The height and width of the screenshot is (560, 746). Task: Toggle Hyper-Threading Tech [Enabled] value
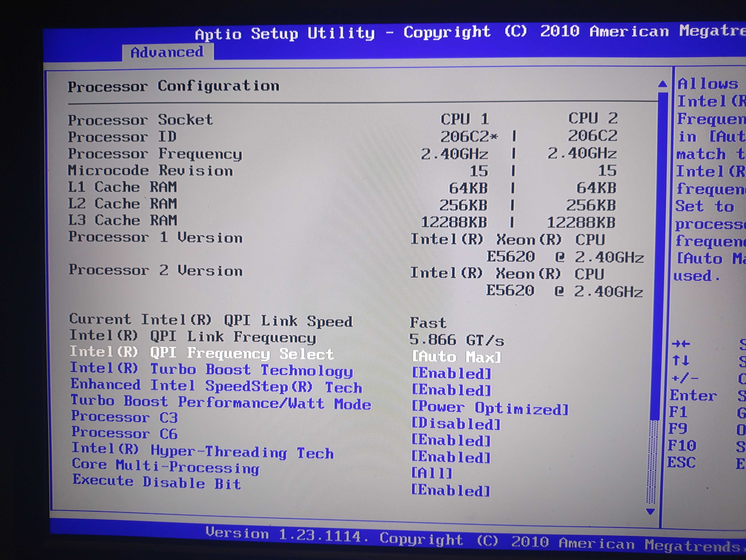[451, 457]
